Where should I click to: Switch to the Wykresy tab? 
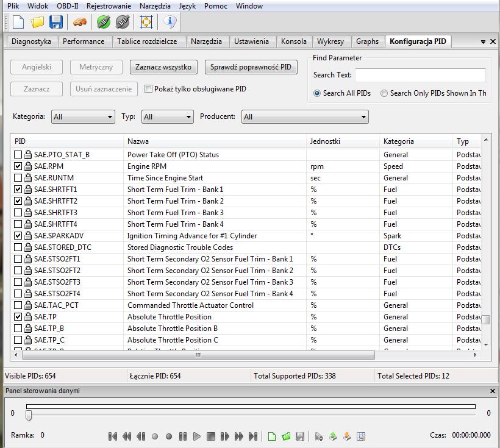point(330,41)
